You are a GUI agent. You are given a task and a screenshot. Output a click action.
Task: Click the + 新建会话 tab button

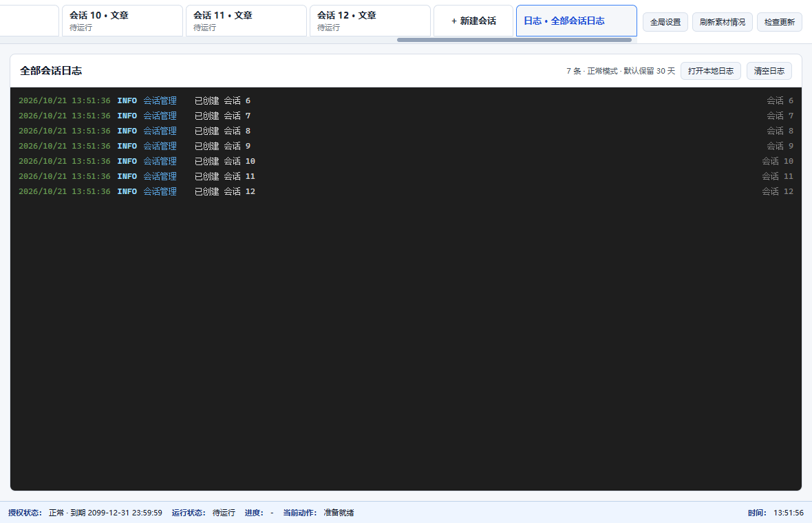(473, 21)
